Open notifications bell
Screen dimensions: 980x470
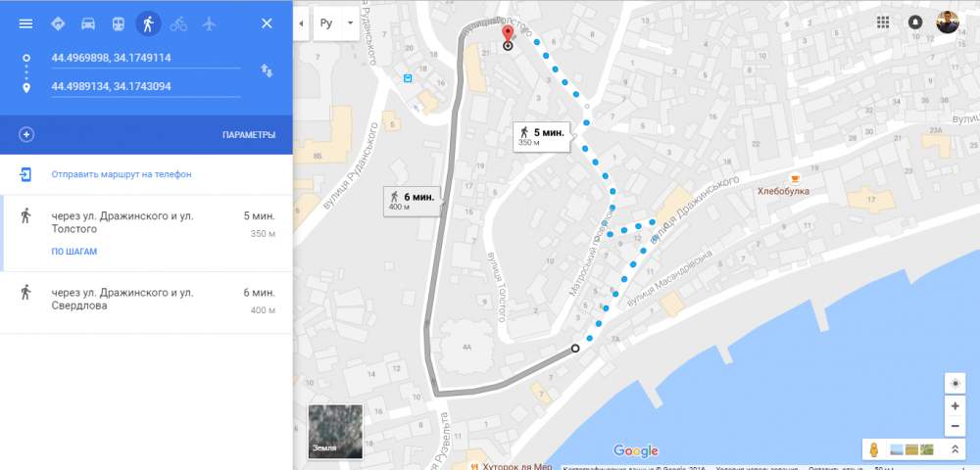point(915,23)
